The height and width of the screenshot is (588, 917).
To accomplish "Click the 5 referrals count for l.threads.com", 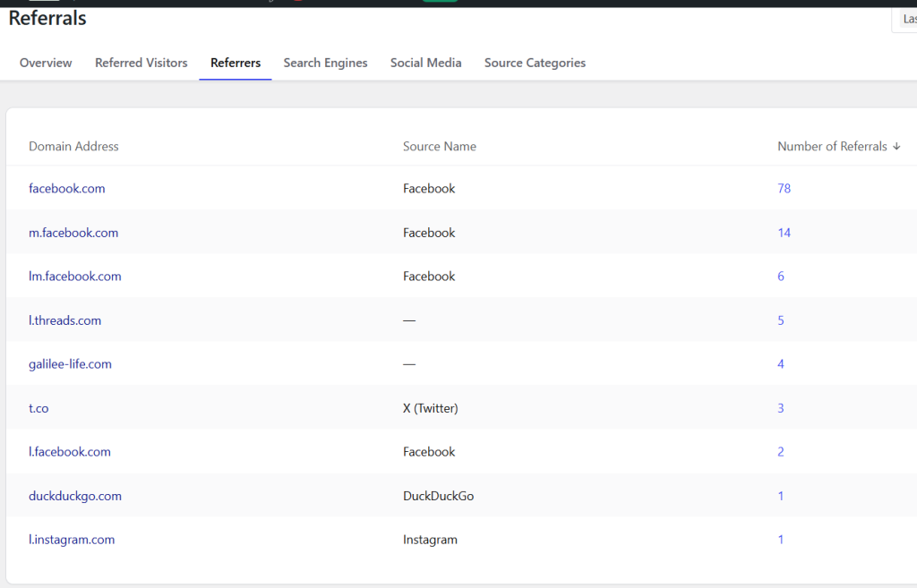I will coord(781,320).
